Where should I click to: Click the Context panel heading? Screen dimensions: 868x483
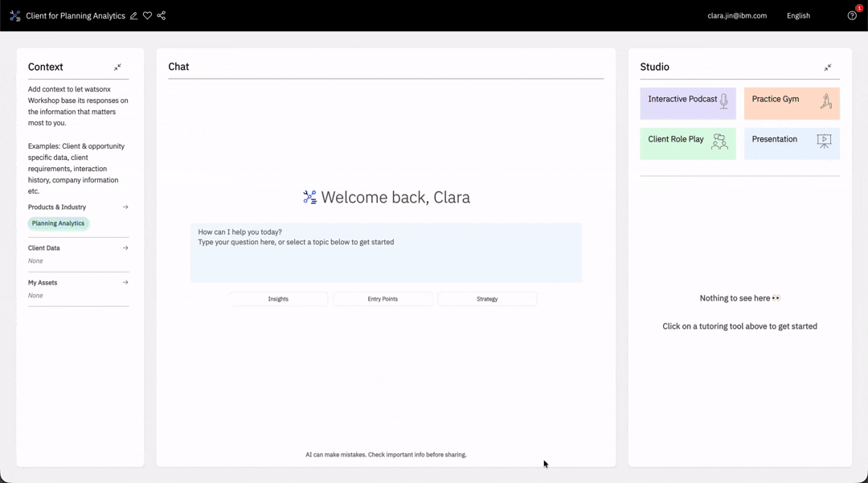(45, 67)
